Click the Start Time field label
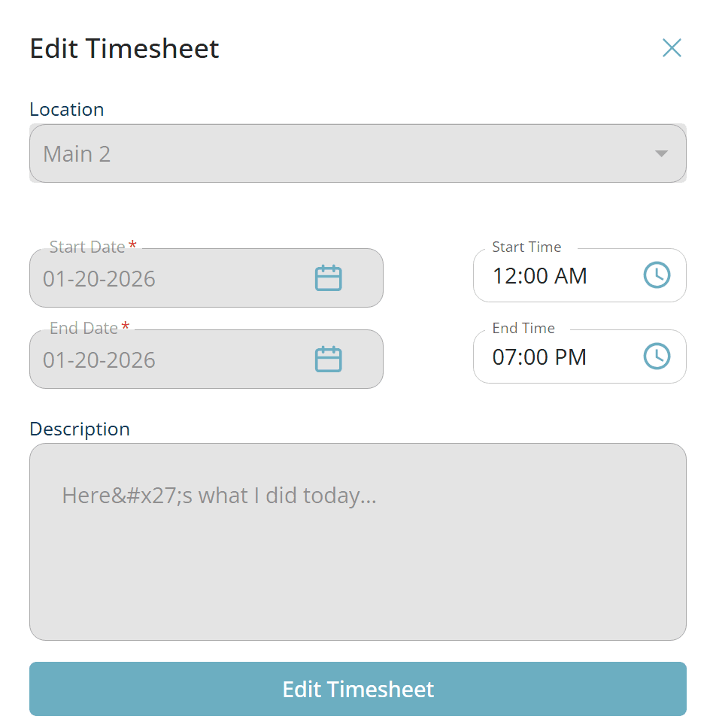Viewport: 710px width, 728px height. [526, 247]
